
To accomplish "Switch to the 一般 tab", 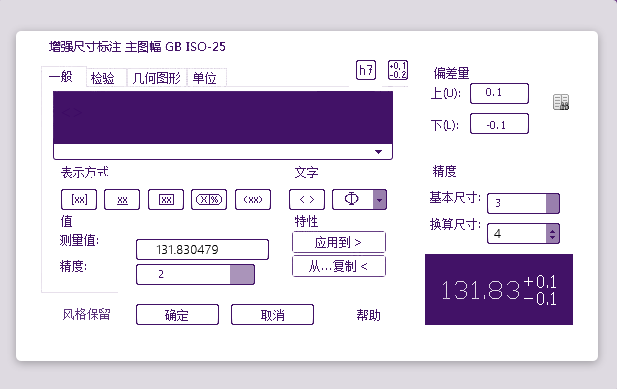I will pyautogui.click(x=61, y=76).
